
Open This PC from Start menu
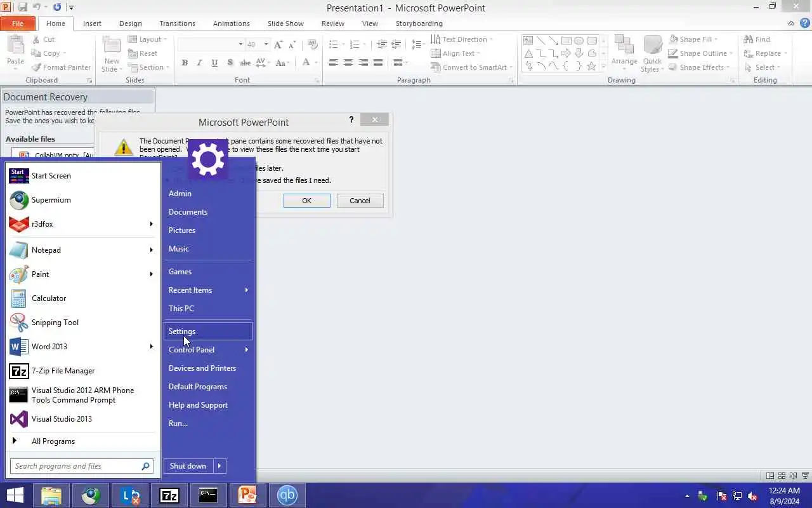[208, 309]
